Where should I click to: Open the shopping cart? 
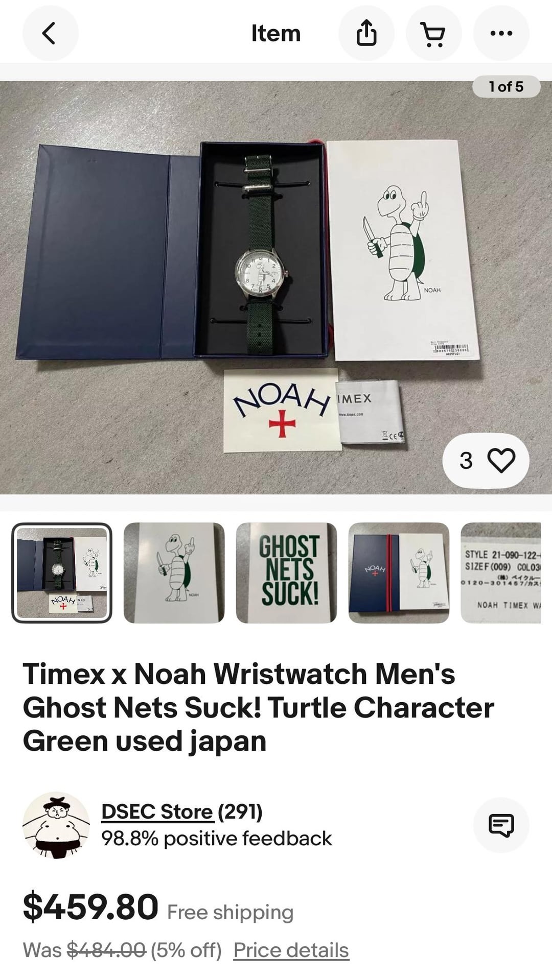tap(434, 34)
